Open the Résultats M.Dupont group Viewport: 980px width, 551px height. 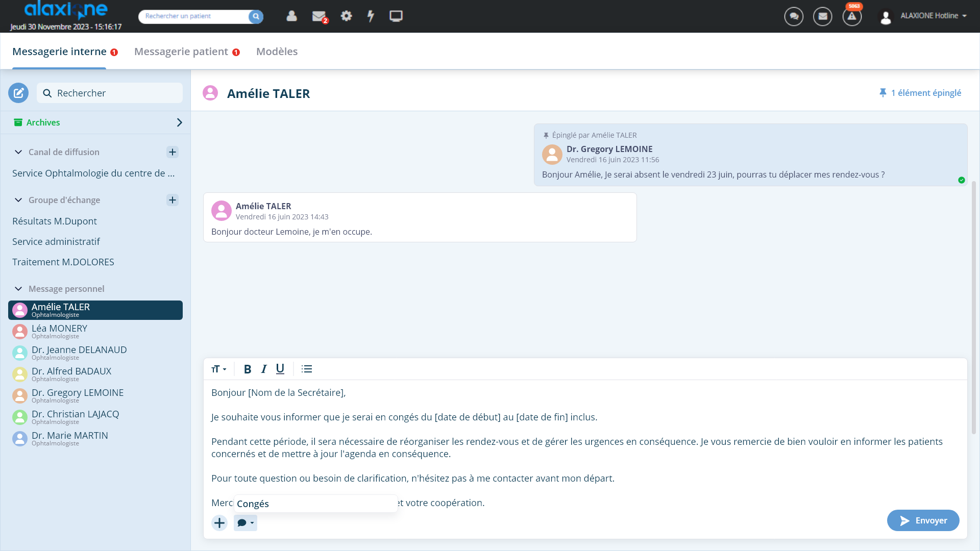coord(54,221)
